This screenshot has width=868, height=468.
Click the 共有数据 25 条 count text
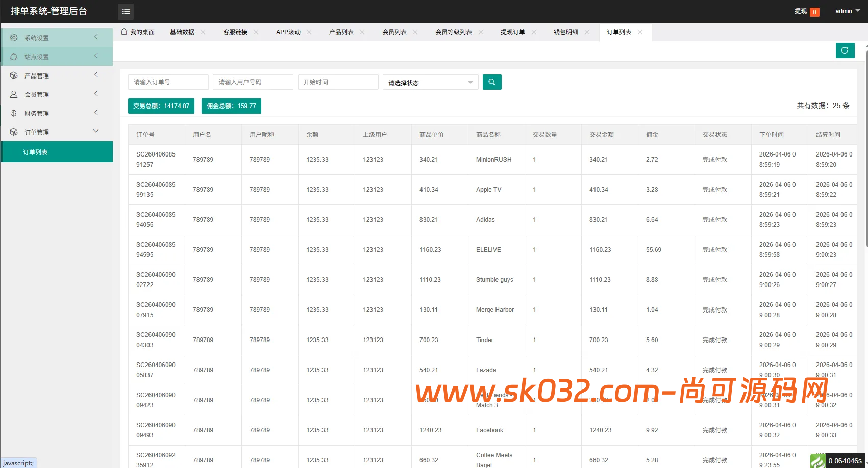click(x=823, y=106)
